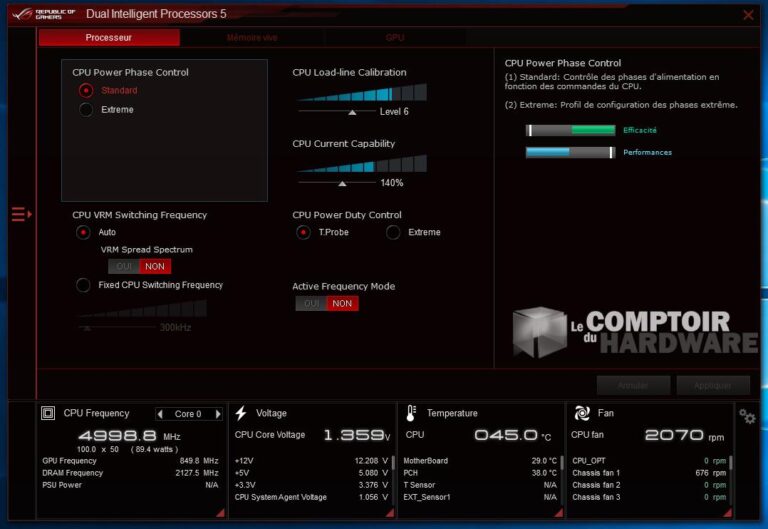The width and height of the screenshot is (768, 529).
Task: Click the Appliquer button
Action: pyautogui.click(x=713, y=385)
